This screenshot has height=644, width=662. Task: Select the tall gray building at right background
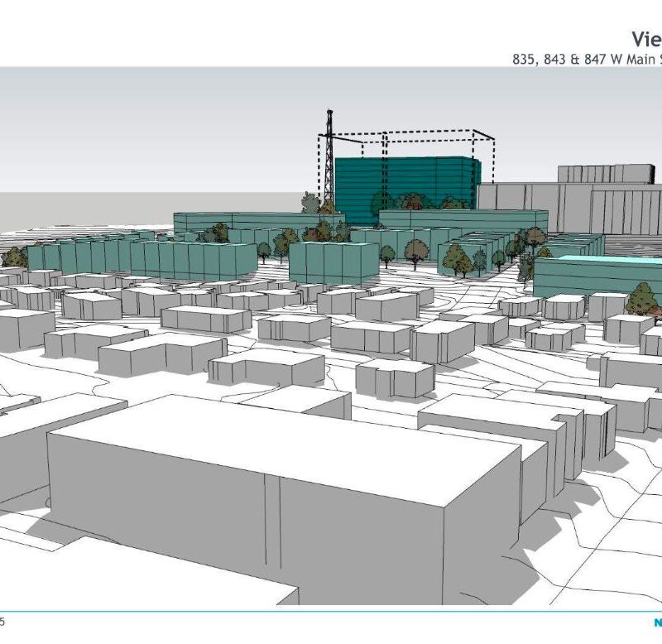click(608, 199)
